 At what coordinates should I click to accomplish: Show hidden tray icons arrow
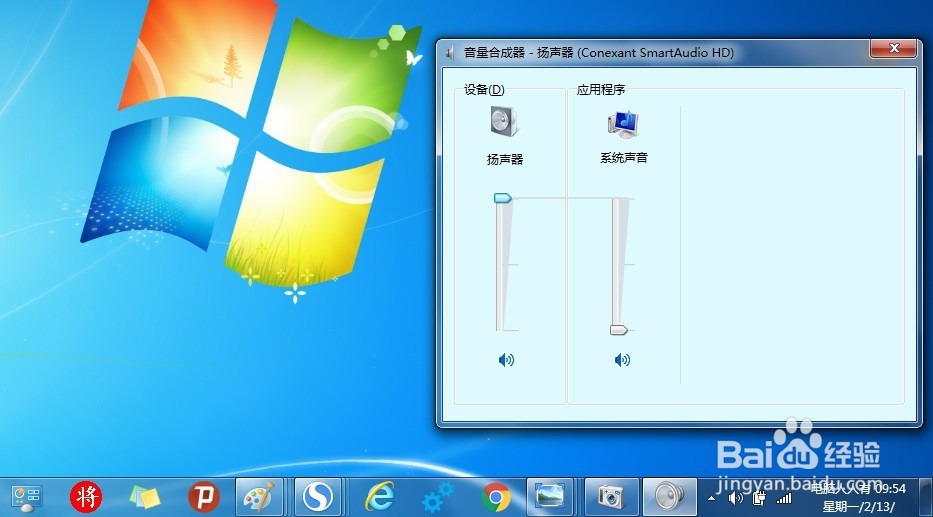coord(711,499)
